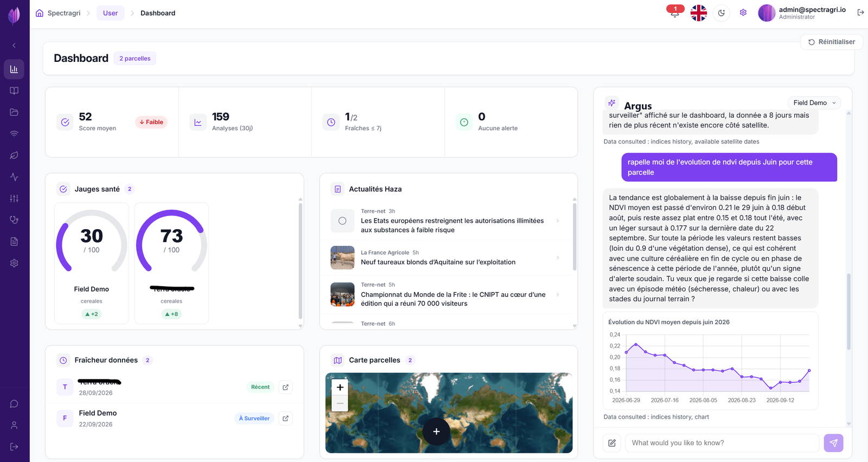Viewport: 868px width, 462px height.
Task: Open the folder icon in the left sidebar
Action: click(14, 112)
